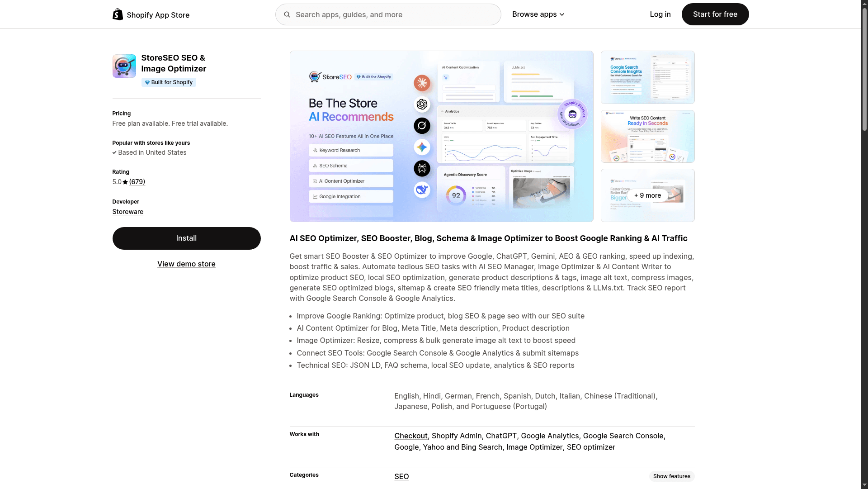Click the Built for Shopify diamond badge
Viewport: 868px width, 489px height.
147,82
